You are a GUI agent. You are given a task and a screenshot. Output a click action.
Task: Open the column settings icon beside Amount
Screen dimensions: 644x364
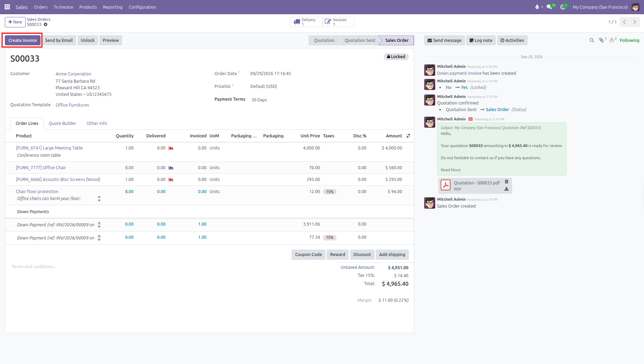pos(408,136)
